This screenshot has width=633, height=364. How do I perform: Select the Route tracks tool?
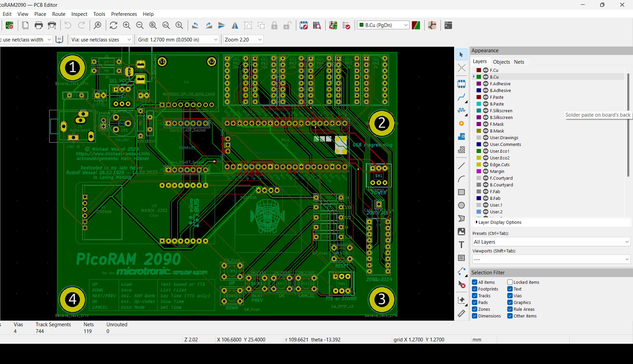(x=461, y=97)
